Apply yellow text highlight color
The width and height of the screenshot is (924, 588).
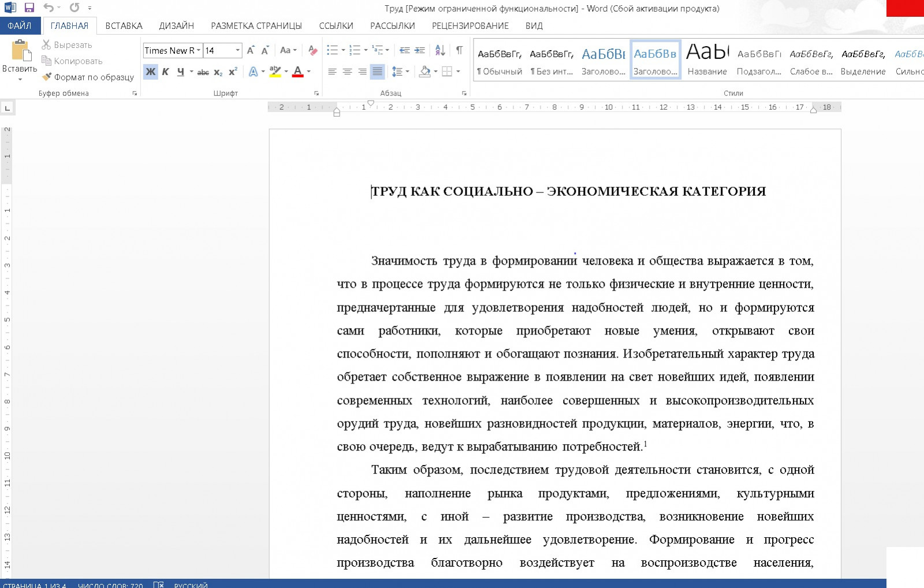(275, 72)
